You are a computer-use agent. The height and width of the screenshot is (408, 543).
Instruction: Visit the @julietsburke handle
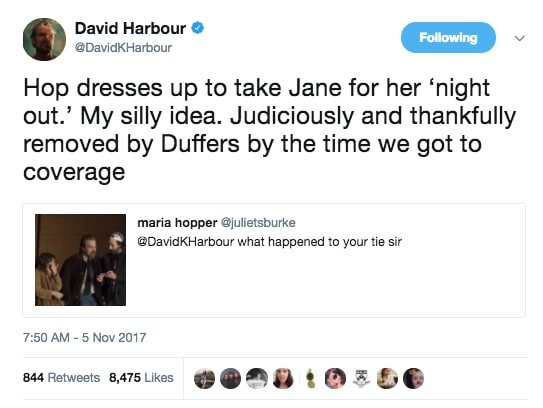pos(258,223)
